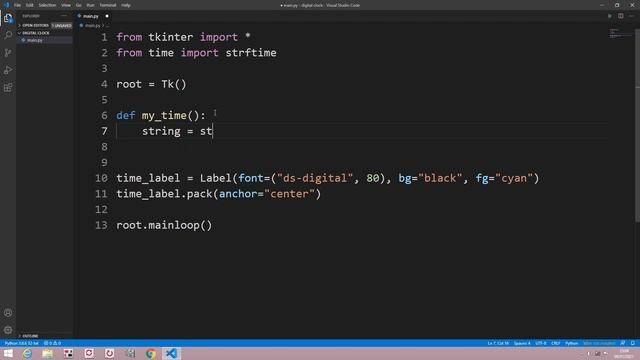
Task: Click 'my_time' function name on line 6
Action: pos(164,116)
